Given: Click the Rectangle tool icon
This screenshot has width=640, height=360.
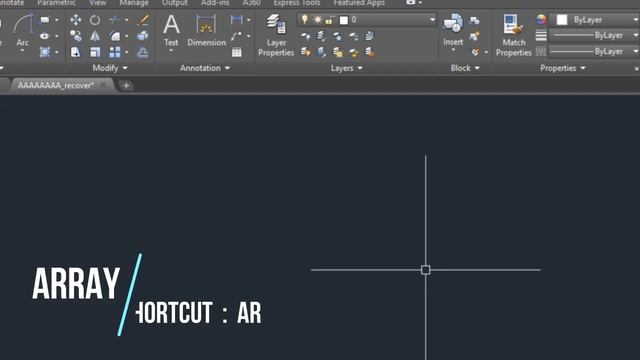Looking at the screenshot, I should (44, 20).
